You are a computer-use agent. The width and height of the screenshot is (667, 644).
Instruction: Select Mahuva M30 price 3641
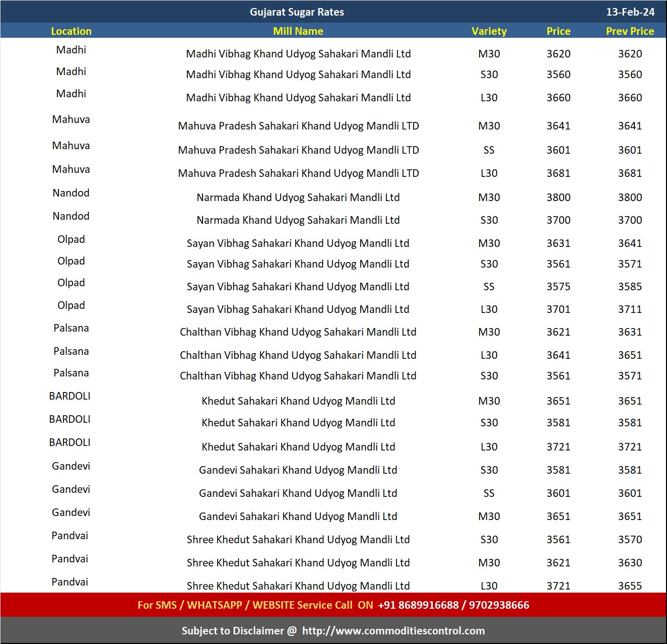coord(559,126)
